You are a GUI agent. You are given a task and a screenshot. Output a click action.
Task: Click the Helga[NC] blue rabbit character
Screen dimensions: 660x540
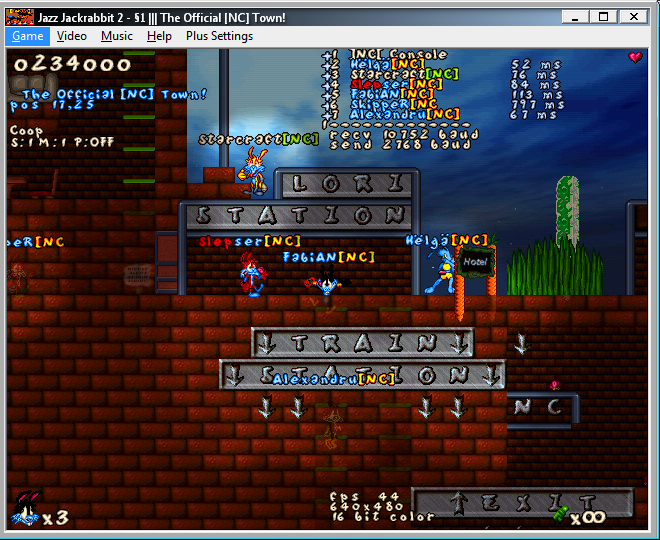click(440, 271)
